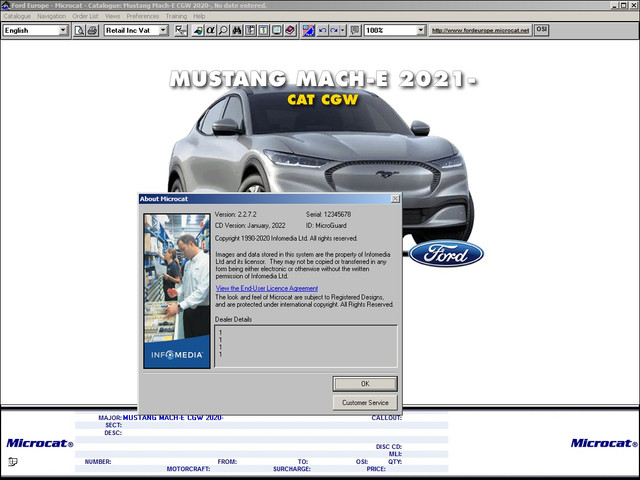The height and width of the screenshot is (480, 640).
Task: Click the 'ID: MicroGuard' text
Action: (x=326, y=225)
